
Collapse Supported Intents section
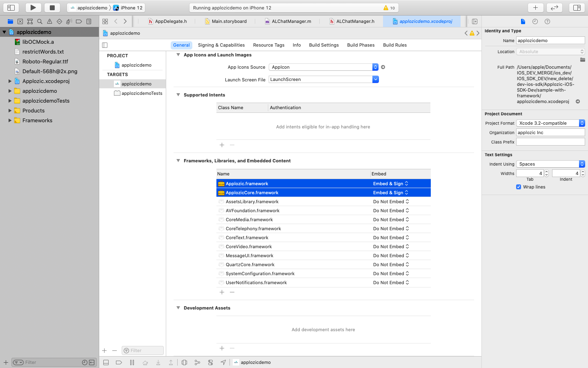[178, 95]
